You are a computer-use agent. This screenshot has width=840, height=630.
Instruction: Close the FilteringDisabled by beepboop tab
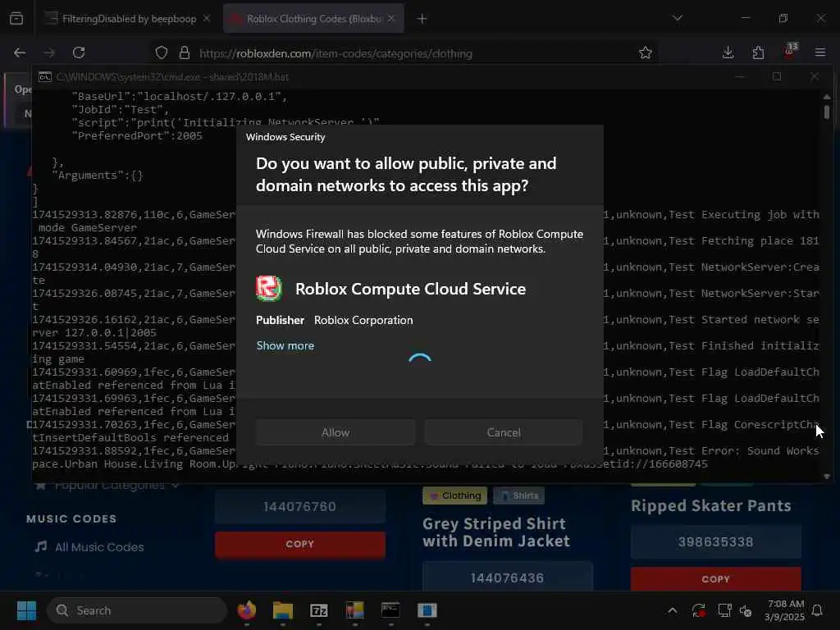(x=207, y=19)
